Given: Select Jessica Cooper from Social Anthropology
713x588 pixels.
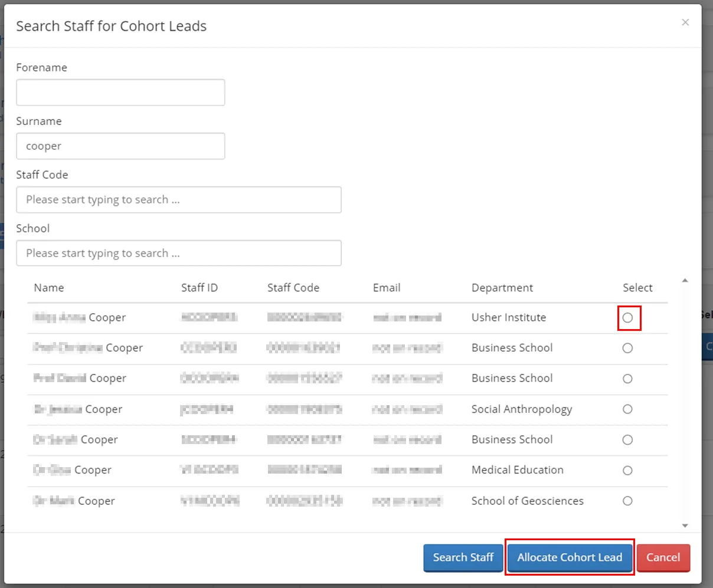Looking at the screenshot, I should [627, 409].
